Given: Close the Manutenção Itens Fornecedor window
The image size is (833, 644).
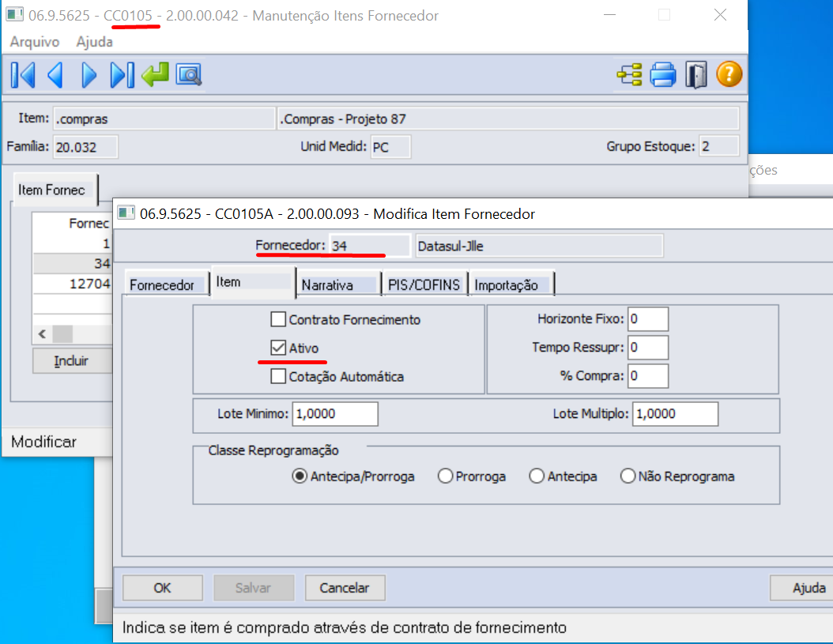Looking at the screenshot, I should (x=720, y=15).
